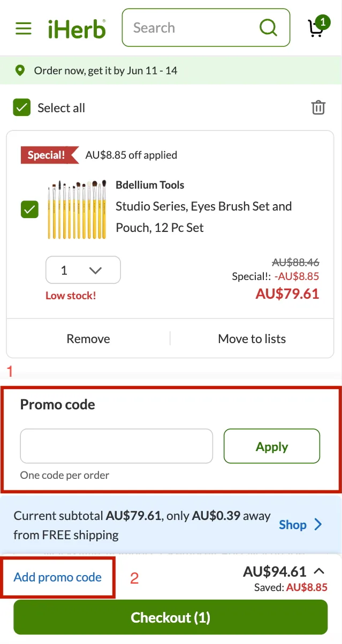Click the Add promo code link
The width and height of the screenshot is (342, 644).
[58, 577]
